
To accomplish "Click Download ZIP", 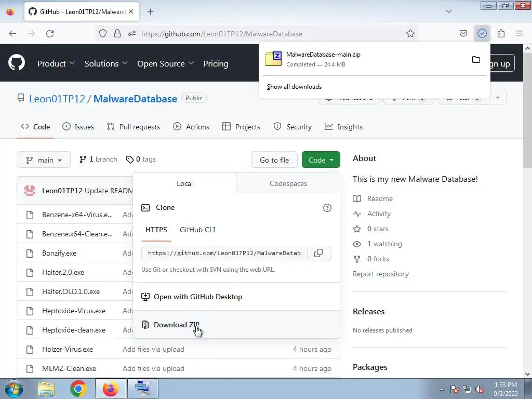I will tap(236, 325).
